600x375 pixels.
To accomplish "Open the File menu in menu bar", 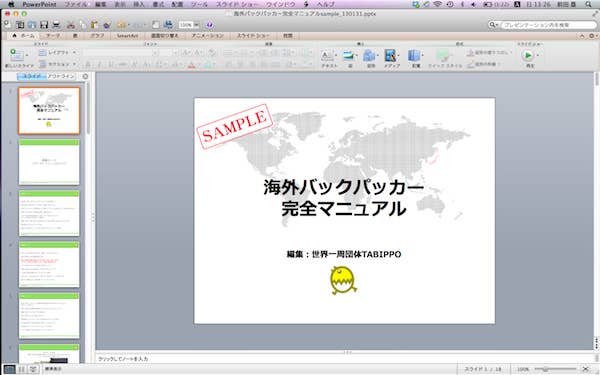I will click(75, 5).
